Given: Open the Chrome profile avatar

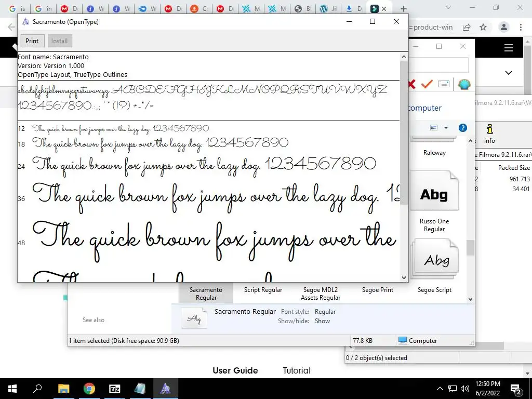Looking at the screenshot, I should pyautogui.click(x=504, y=27).
